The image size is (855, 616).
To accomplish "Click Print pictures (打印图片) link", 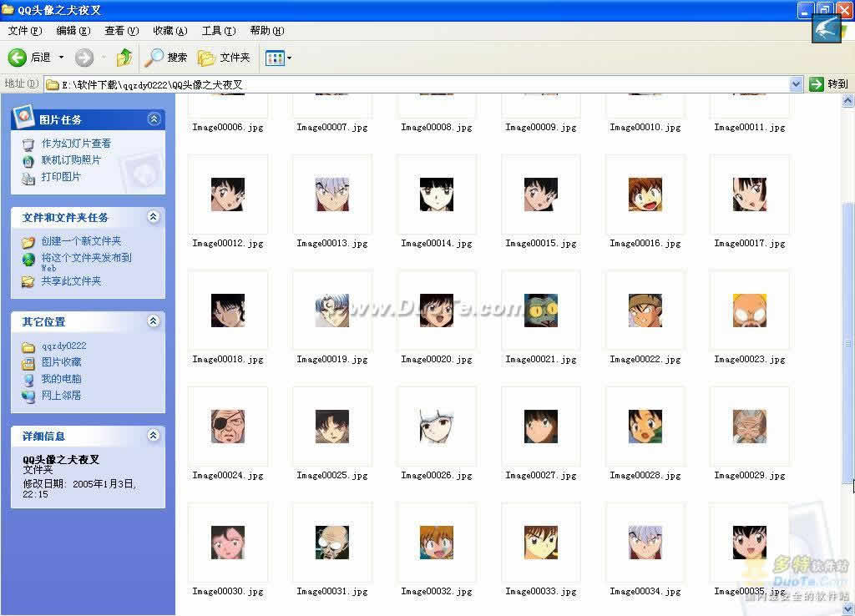I will point(61,177).
